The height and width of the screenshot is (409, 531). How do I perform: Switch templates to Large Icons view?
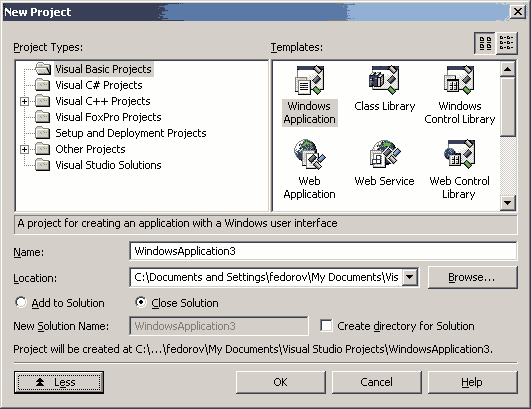(485, 43)
